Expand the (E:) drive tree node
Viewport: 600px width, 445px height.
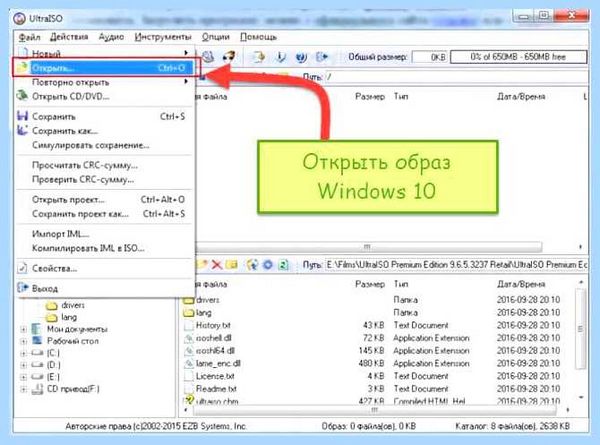point(23,377)
